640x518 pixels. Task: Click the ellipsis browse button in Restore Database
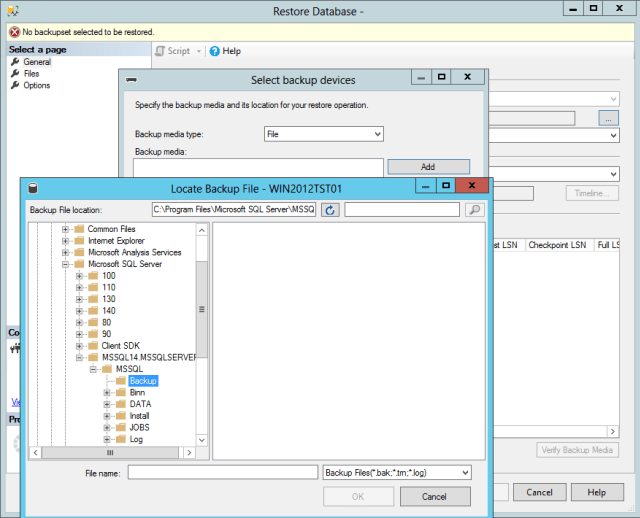[x=608, y=118]
